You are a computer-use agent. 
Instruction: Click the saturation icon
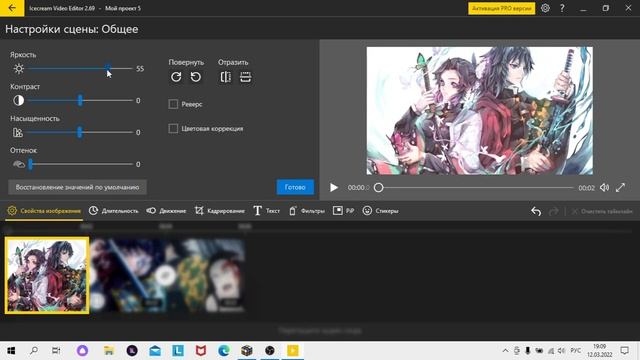click(18, 132)
